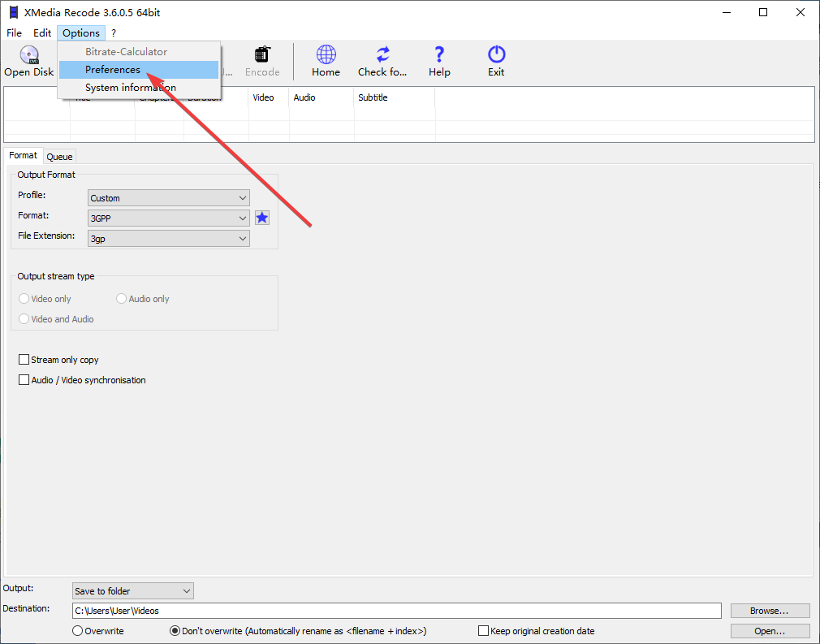Select the Audio only radio button
The height and width of the screenshot is (644, 820).
tap(121, 299)
